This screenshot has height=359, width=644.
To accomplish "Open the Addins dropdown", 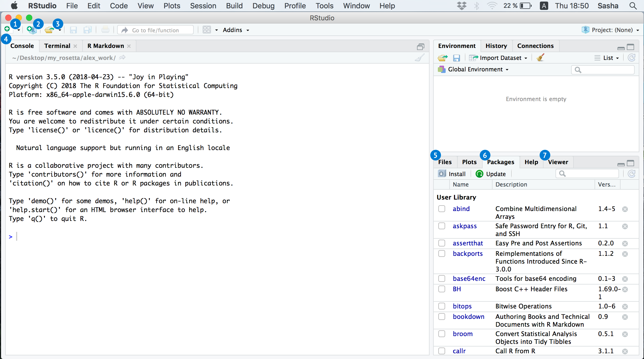I will (x=236, y=30).
